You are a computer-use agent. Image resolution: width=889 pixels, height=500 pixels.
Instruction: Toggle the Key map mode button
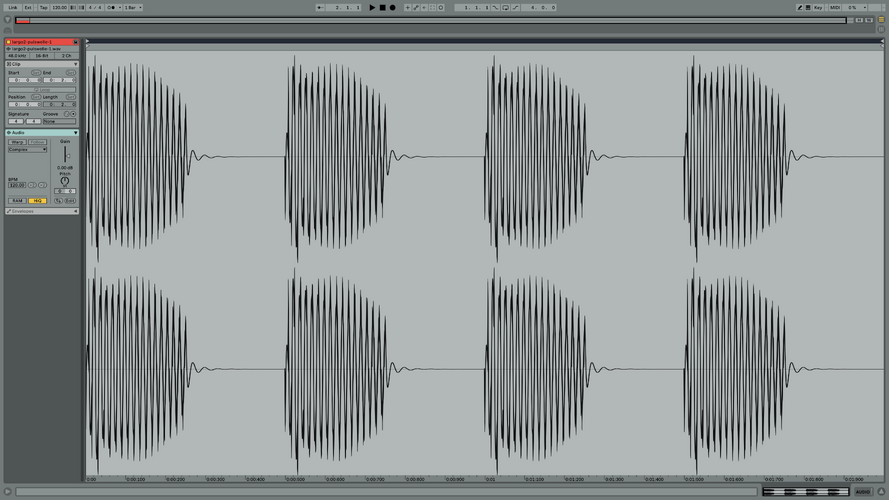818,7
